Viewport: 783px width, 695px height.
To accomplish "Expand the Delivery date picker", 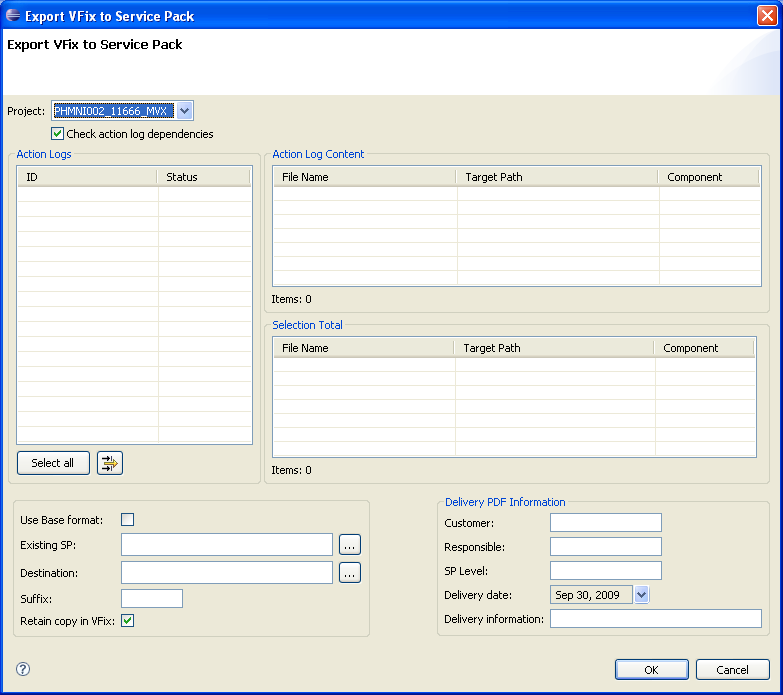I will point(641,595).
